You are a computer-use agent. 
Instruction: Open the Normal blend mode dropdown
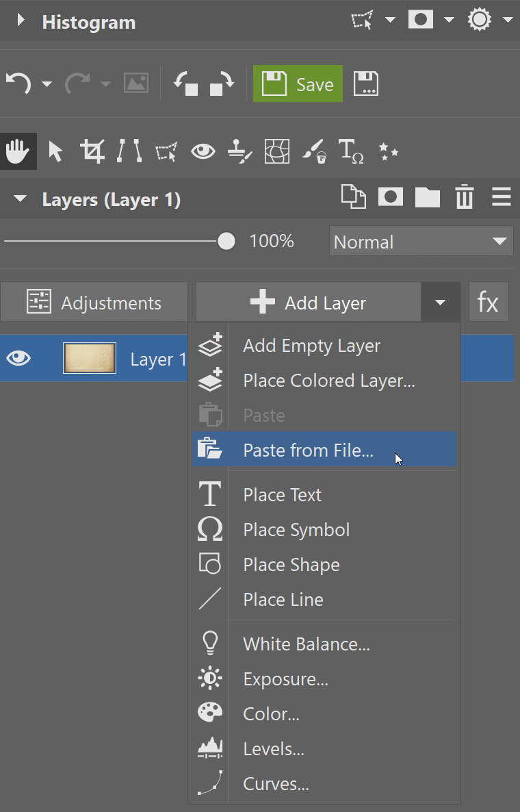(x=421, y=241)
